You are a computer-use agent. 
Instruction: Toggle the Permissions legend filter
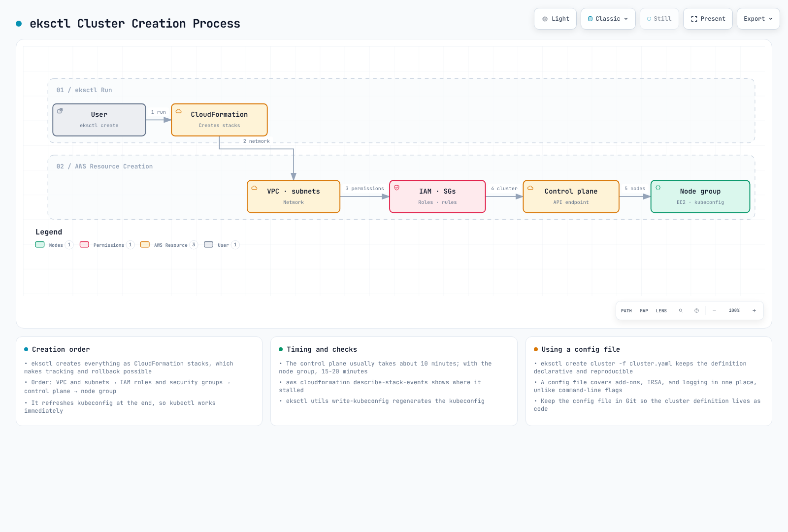(107, 245)
